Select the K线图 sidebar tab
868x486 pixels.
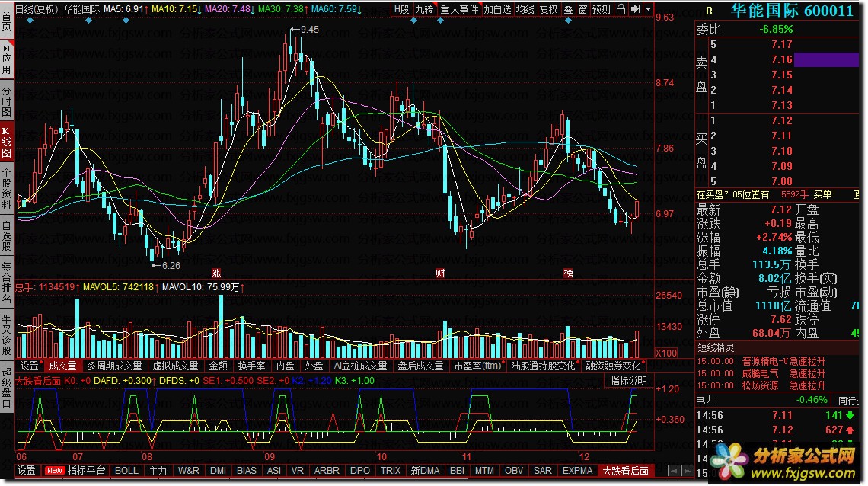pyautogui.click(x=7, y=142)
